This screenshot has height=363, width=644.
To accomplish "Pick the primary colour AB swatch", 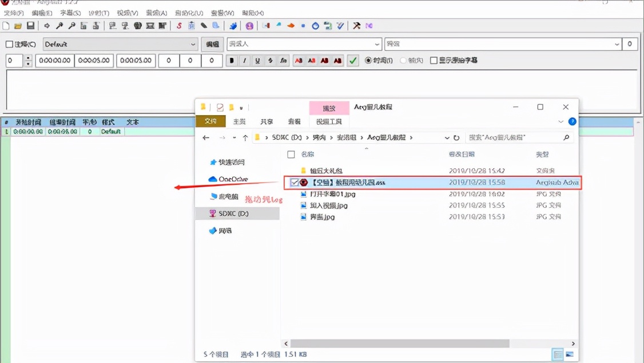I will tap(299, 61).
